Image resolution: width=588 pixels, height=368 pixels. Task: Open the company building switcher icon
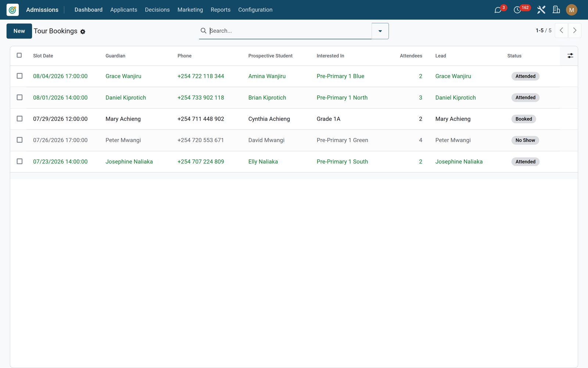point(556,10)
